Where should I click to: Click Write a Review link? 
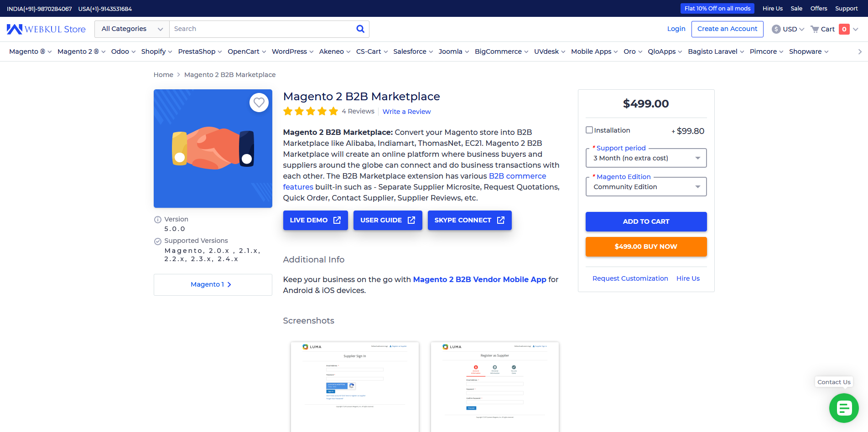tap(406, 112)
